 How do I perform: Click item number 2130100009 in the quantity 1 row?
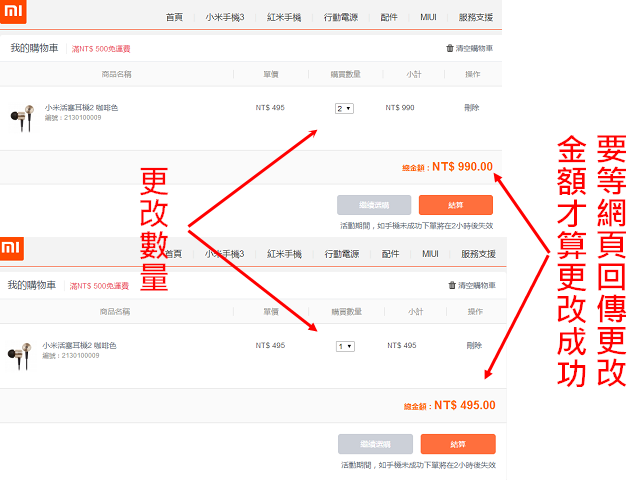click(x=80, y=356)
